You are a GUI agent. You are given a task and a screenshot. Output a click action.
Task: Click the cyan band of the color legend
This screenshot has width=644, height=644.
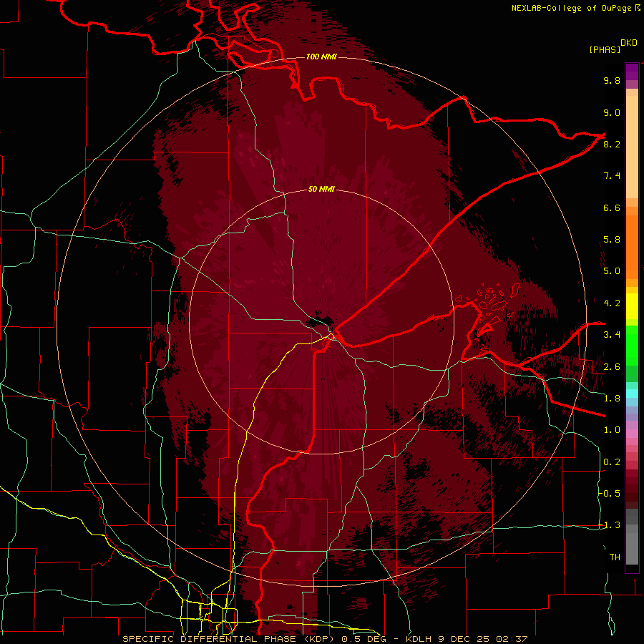(x=632, y=394)
